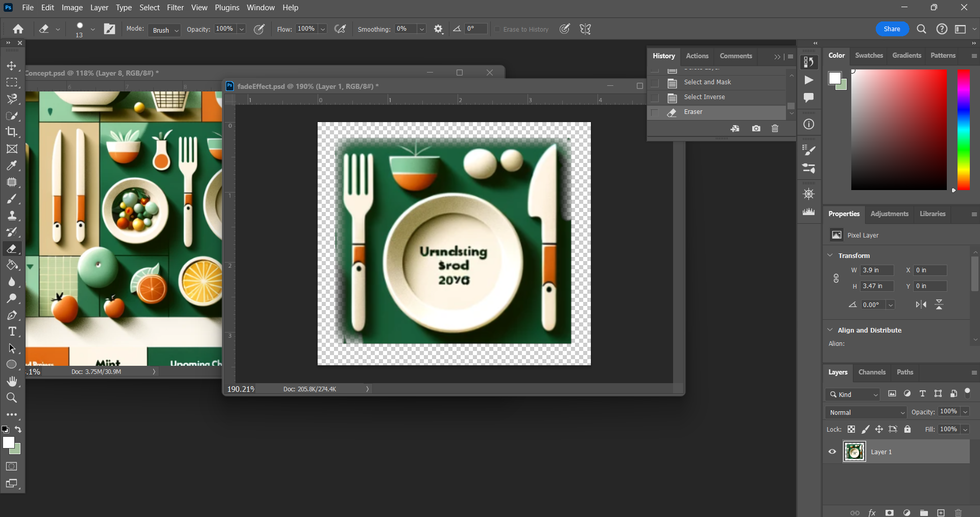Delete current history state via trash icon
This screenshot has height=517, width=980.
pos(775,128)
